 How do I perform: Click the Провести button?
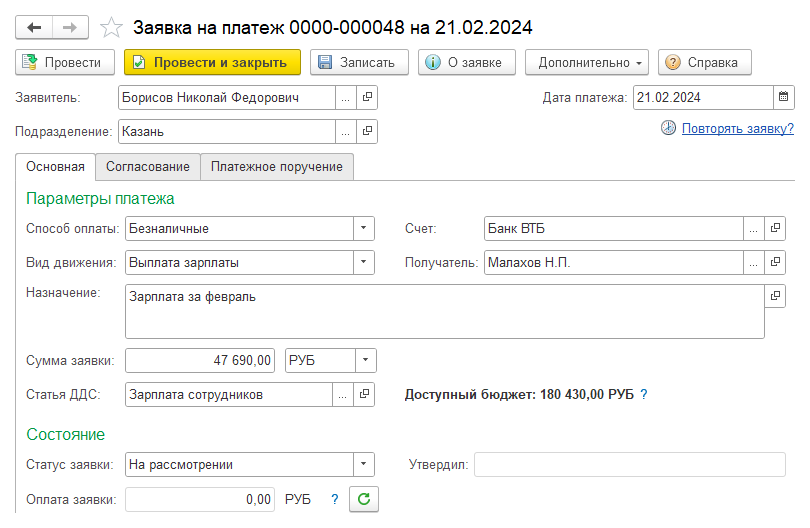click(65, 63)
